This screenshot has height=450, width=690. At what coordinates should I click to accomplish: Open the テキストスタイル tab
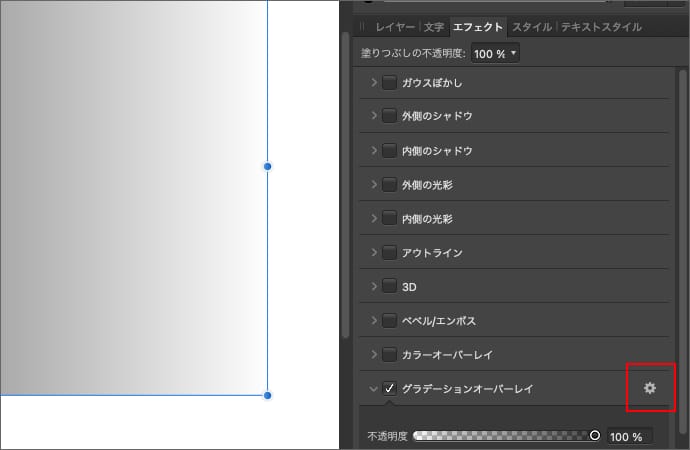click(x=600, y=27)
